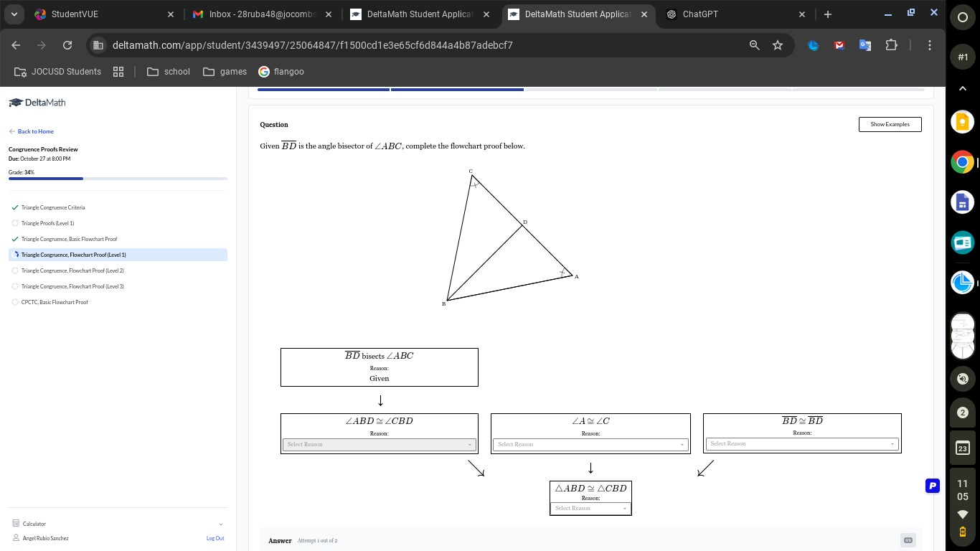Click the DeltaMath logo
This screenshot has height=551, width=980.
pyautogui.click(x=37, y=103)
